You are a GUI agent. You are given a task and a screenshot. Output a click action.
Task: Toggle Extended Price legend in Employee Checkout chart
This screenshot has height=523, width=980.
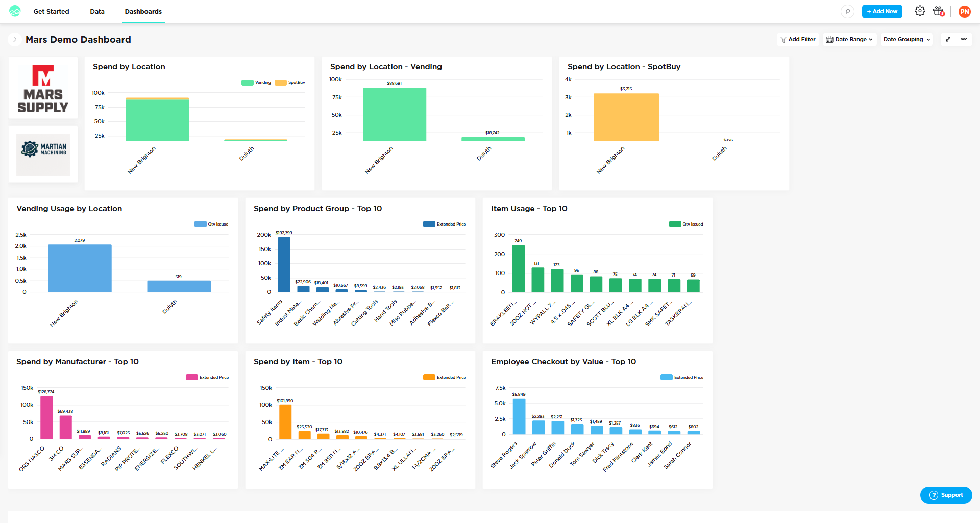coord(682,377)
